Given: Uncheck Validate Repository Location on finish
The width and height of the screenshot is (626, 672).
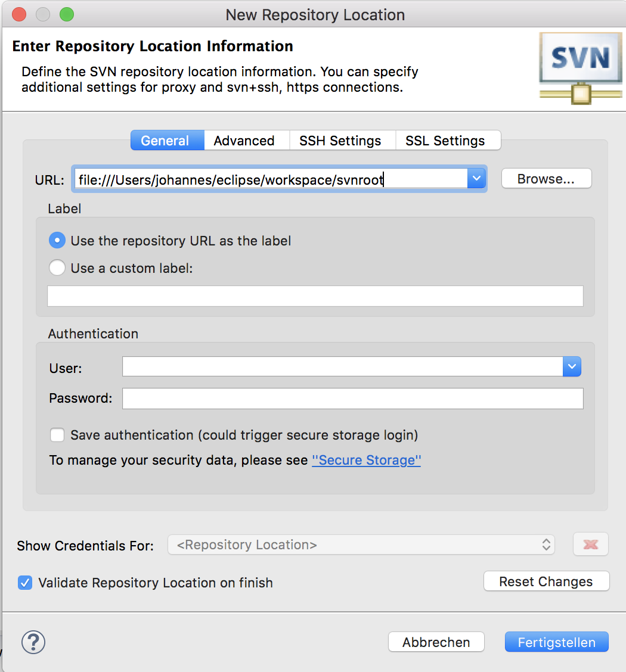Looking at the screenshot, I should [x=25, y=583].
